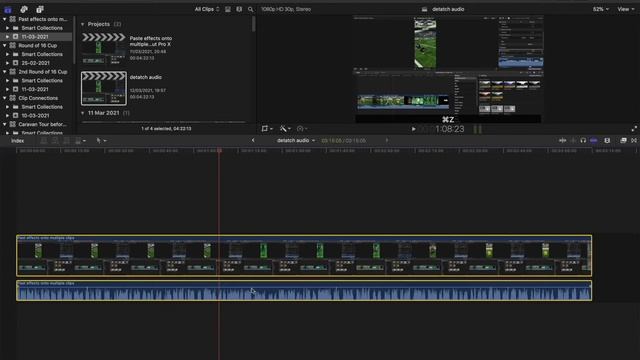Open the Titles and Generators sidebar
The width and height of the screenshot is (640, 360).
tap(40, 9)
